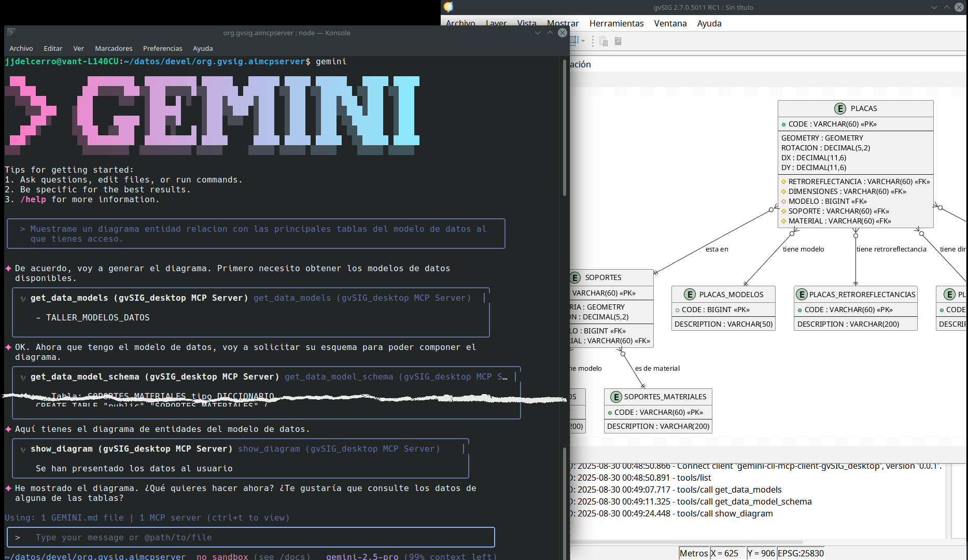Screen dimensions: 968x560
Task: Collapse the get_data_models tool output
Action: click(23, 299)
